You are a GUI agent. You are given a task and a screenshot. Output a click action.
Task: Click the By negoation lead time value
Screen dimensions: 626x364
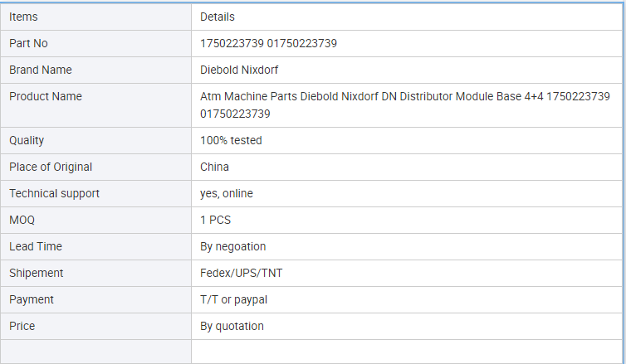[232, 246]
